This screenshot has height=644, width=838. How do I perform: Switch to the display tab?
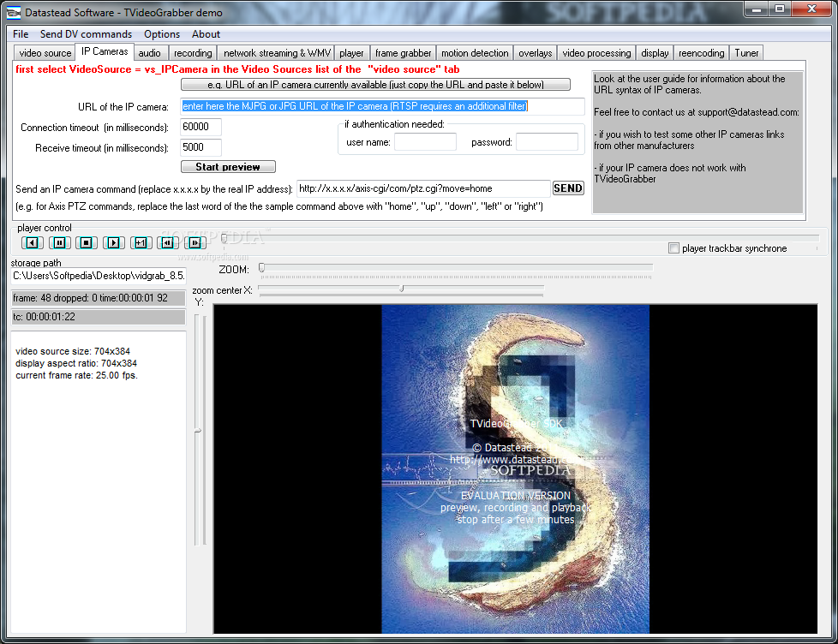[655, 53]
